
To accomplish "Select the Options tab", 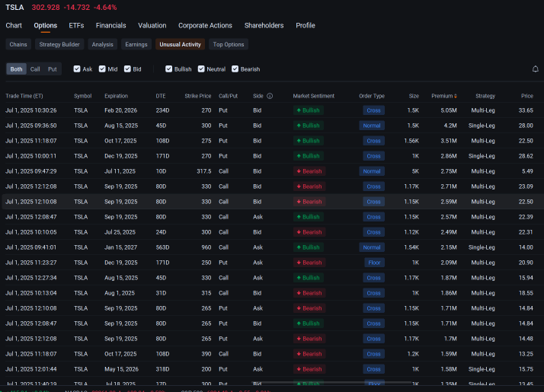I will tap(46, 25).
